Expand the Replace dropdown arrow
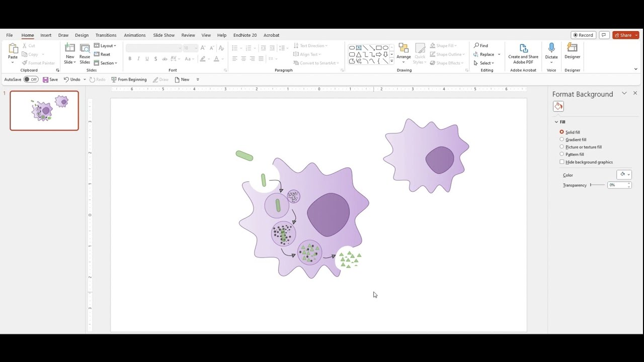The image size is (644, 362). click(499, 54)
